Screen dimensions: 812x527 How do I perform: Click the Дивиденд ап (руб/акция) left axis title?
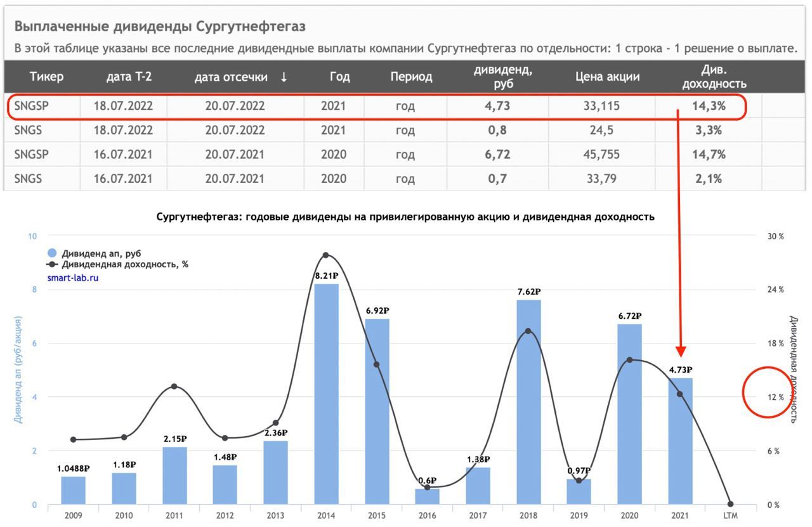click(x=18, y=370)
